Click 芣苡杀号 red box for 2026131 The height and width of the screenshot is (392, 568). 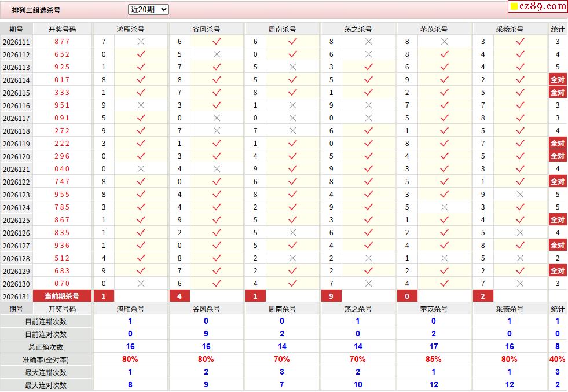[407, 296]
